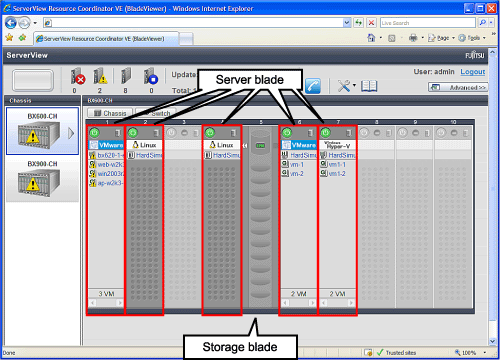500x360 pixels.
Task: Open the manual book icon
Action: 369,86
